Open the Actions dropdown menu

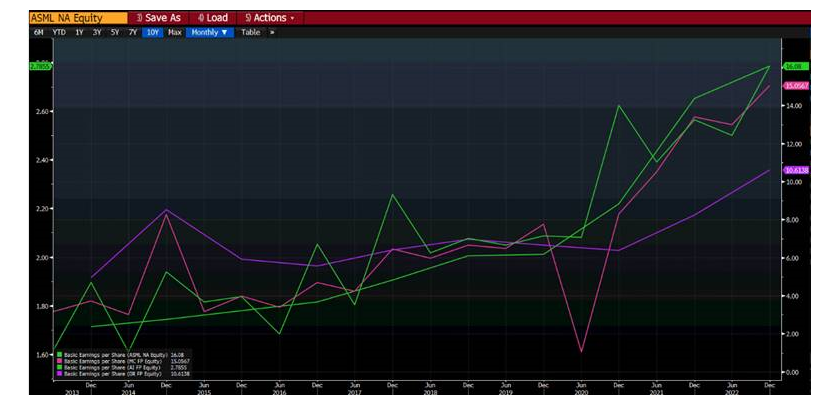[268, 18]
